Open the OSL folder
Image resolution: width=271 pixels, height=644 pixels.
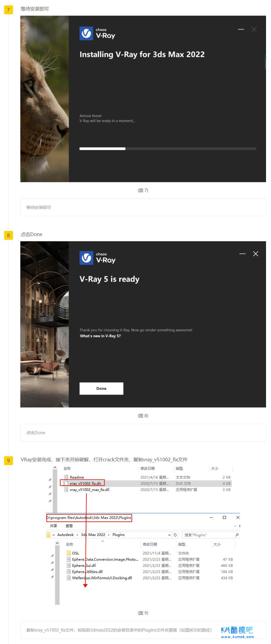pos(75,553)
